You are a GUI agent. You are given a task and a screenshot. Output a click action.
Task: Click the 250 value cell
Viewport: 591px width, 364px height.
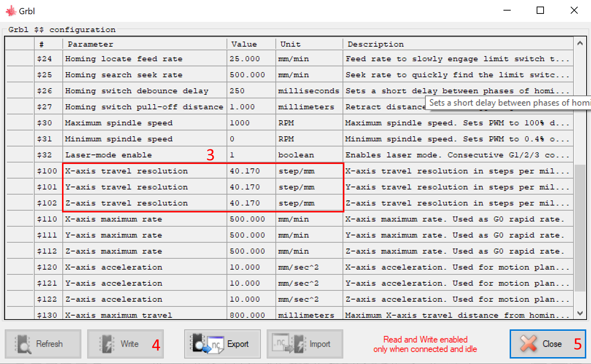[251, 91]
